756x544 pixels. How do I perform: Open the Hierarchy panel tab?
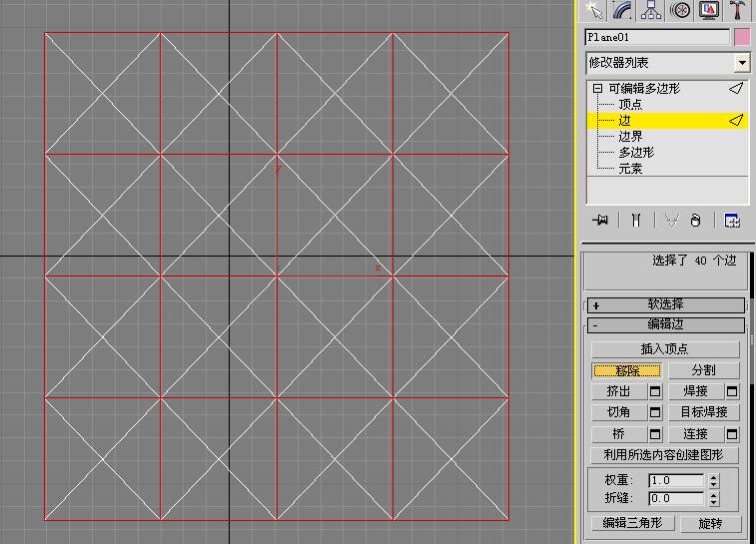pyautogui.click(x=651, y=10)
